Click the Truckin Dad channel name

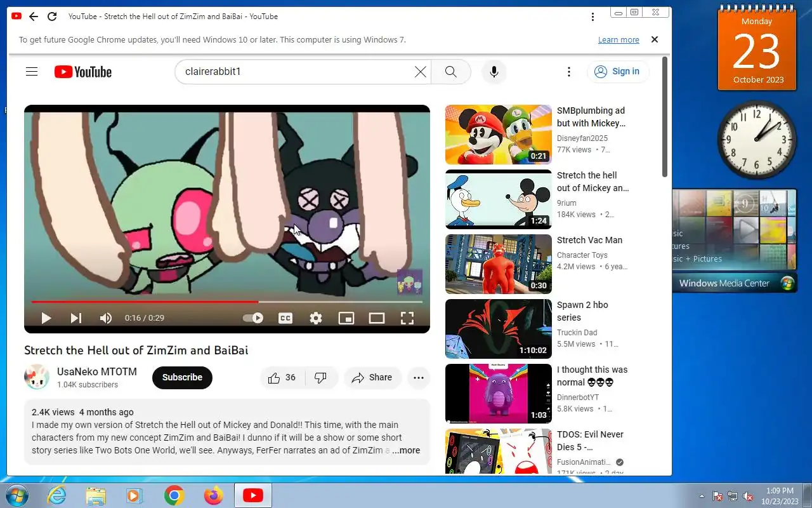[x=577, y=332]
